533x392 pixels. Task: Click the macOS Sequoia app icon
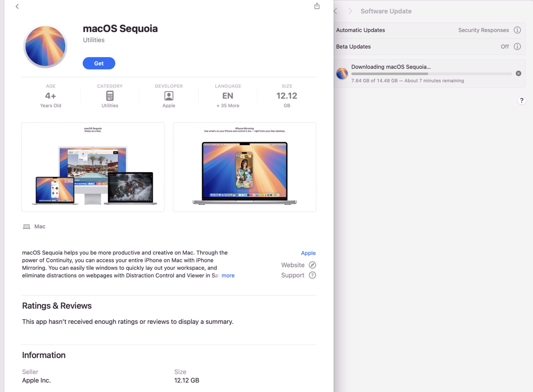45,46
